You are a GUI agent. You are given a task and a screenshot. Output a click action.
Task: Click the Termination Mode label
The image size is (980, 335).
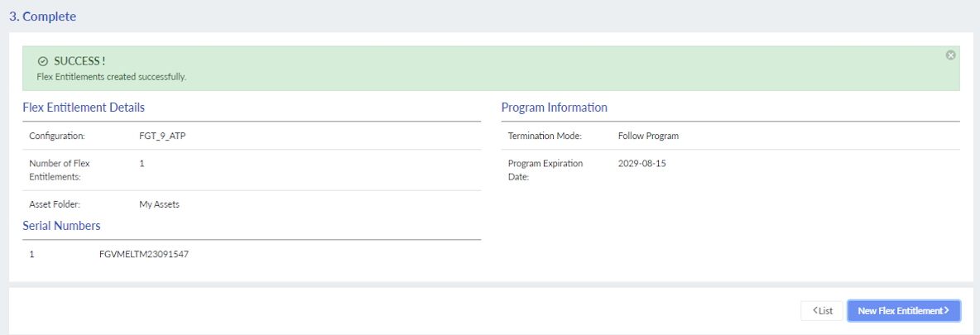(x=545, y=136)
